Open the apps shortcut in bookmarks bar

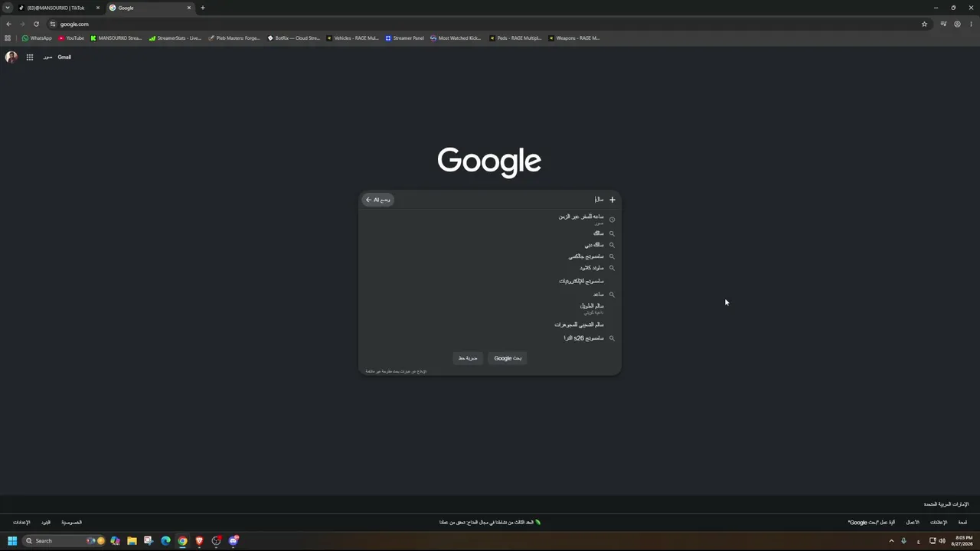[8, 37]
